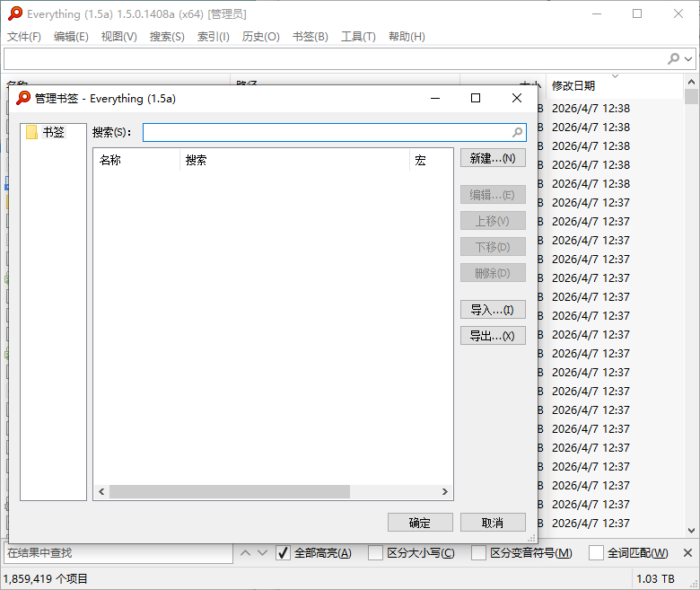Expand the main search bar dropdown arrow
The image size is (700, 590).
(x=688, y=59)
